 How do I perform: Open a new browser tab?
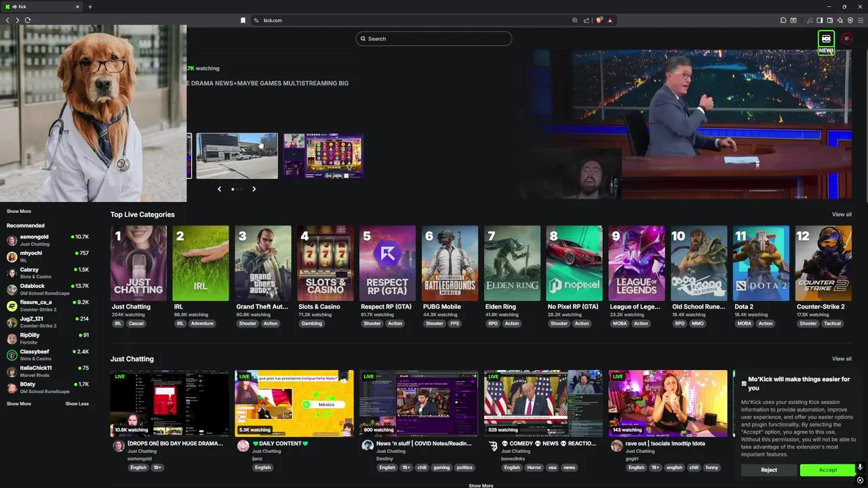[90, 7]
